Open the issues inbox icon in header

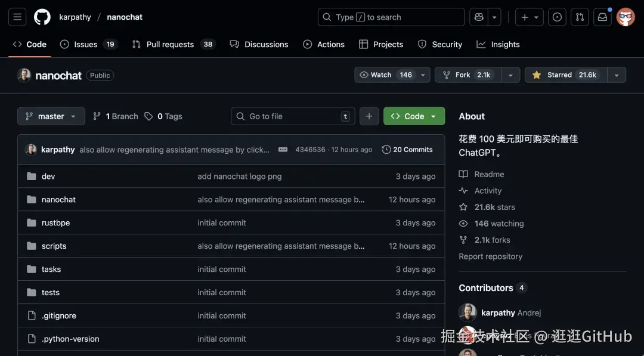point(557,17)
